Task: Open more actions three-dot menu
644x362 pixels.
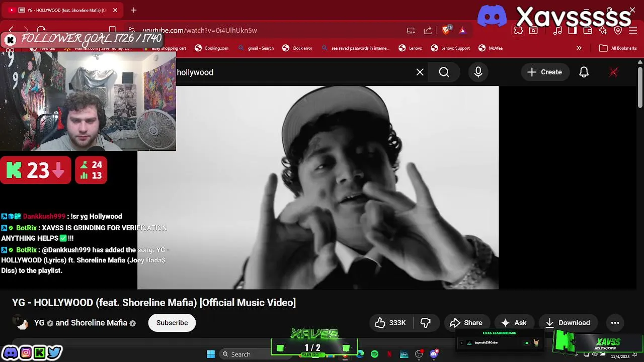Action: (615, 323)
